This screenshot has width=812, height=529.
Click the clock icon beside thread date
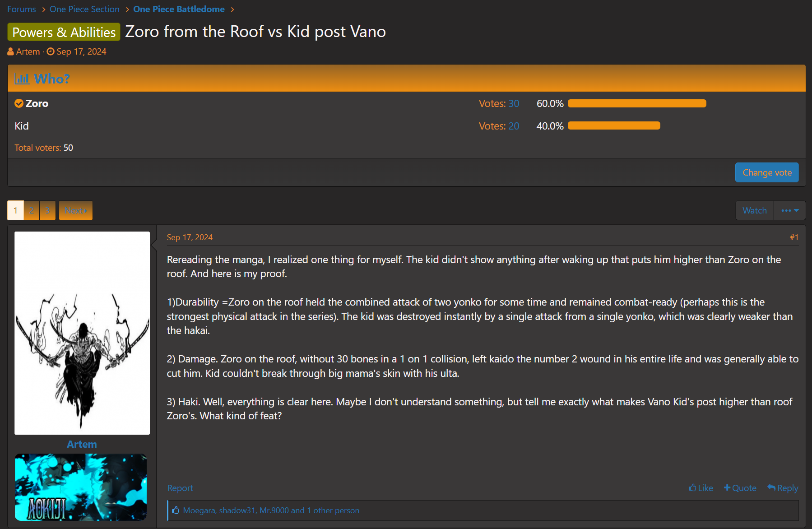click(x=51, y=51)
